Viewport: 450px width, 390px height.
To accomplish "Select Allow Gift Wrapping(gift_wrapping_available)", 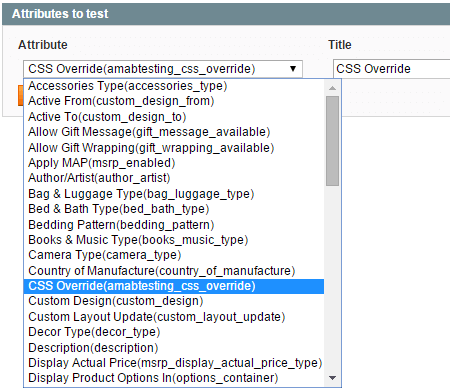I will (174, 147).
